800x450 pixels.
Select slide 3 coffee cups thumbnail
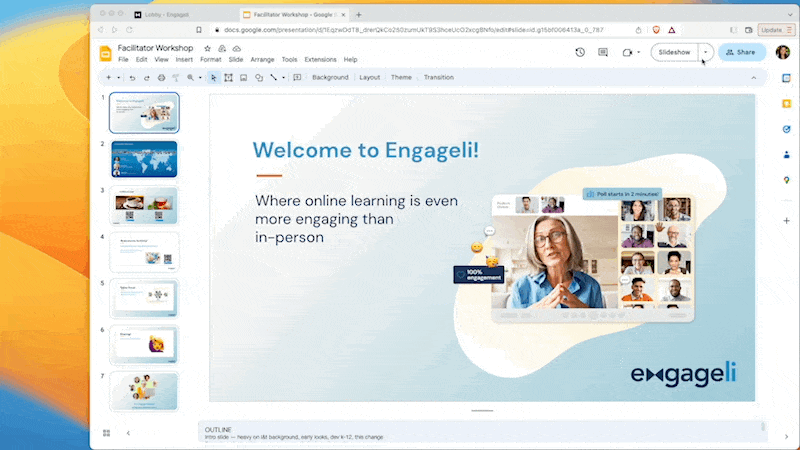point(144,206)
